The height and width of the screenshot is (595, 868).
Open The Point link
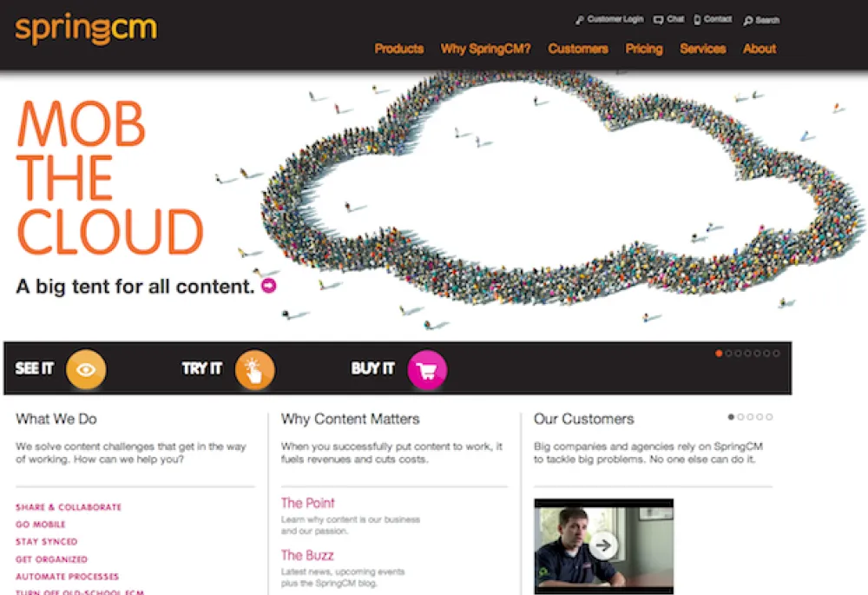[308, 503]
